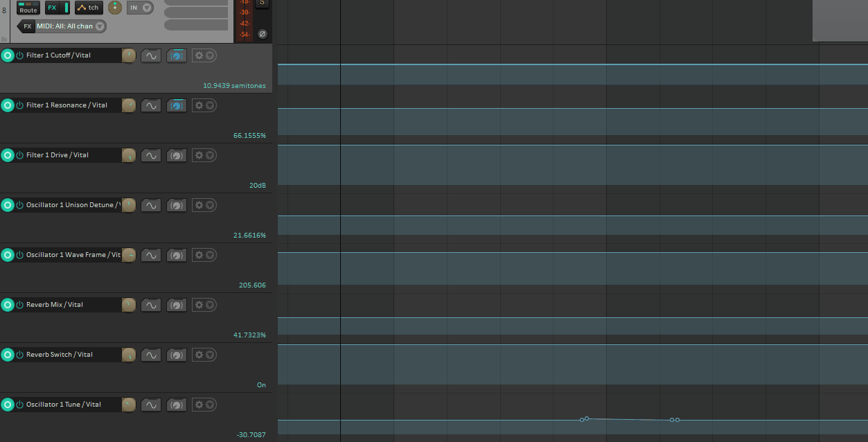Adjust the Filter 1 Cutoff value knob

coord(129,55)
